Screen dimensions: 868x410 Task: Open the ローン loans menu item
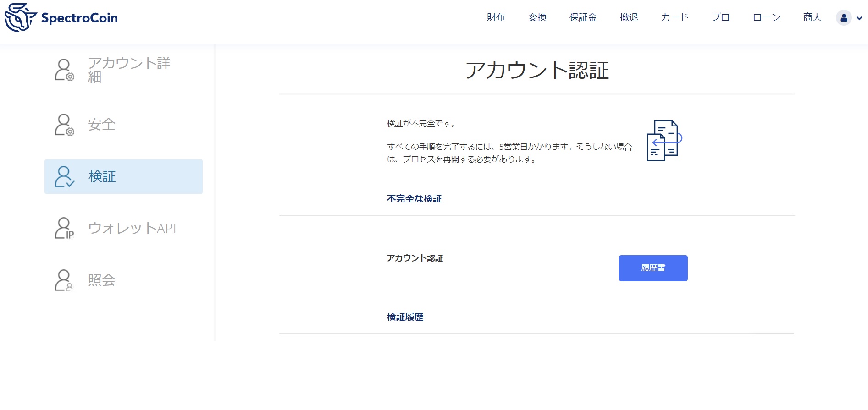point(766,17)
